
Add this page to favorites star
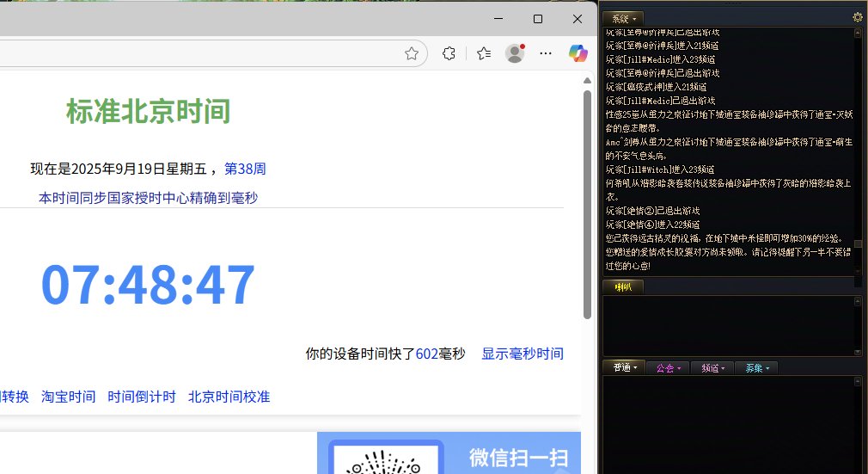pyautogui.click(x=412, y=53)
